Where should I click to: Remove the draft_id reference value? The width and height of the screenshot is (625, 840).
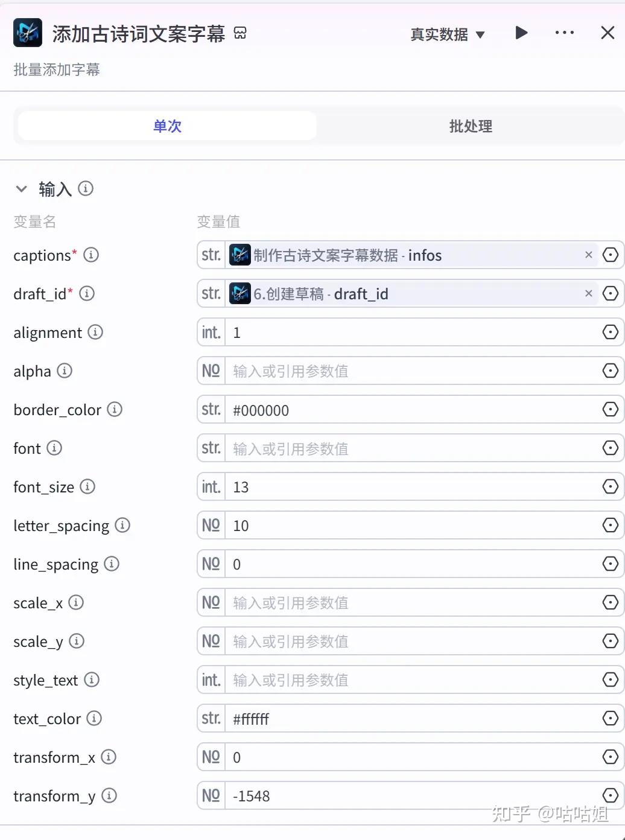[x=588, y=293]
